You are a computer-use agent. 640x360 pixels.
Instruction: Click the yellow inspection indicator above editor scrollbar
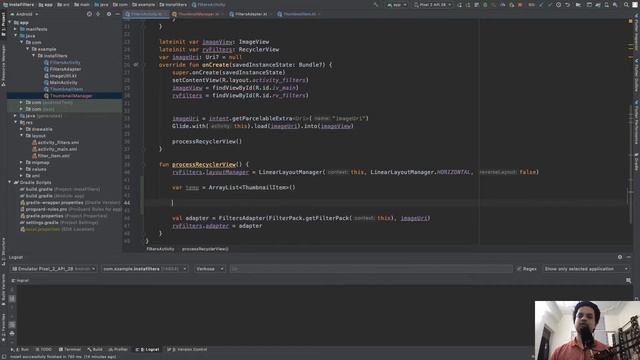point(630,21)
